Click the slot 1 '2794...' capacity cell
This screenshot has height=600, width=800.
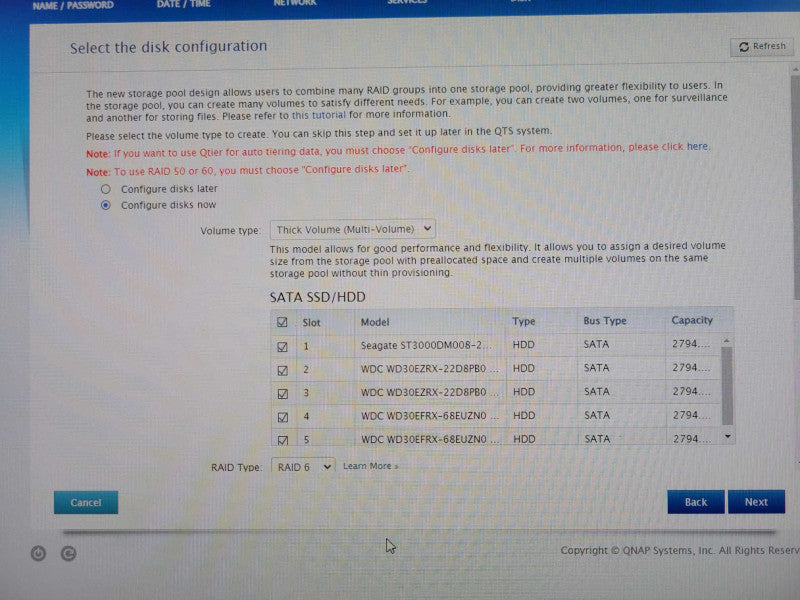click(x=691, y=344)
